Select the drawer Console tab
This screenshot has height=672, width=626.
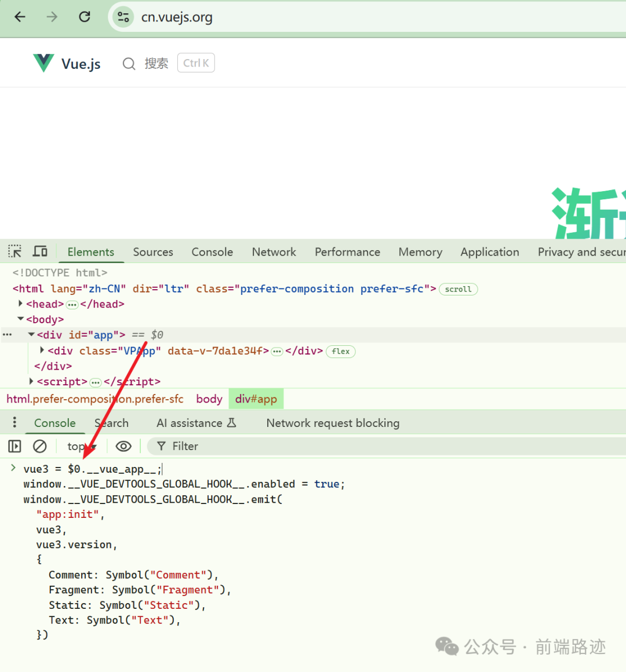[x=55, y=423]
